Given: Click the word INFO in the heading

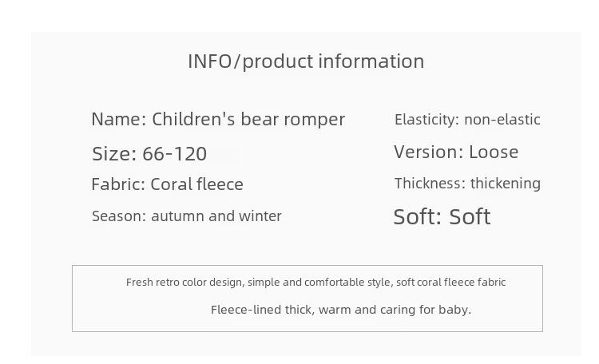Looking at the screenshot, I should point(210,61).
